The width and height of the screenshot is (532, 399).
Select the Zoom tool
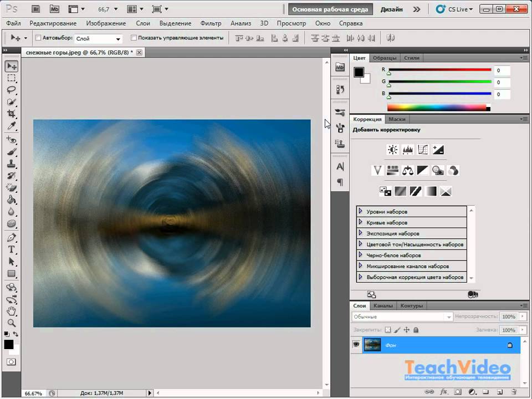[x=12, y=323]
